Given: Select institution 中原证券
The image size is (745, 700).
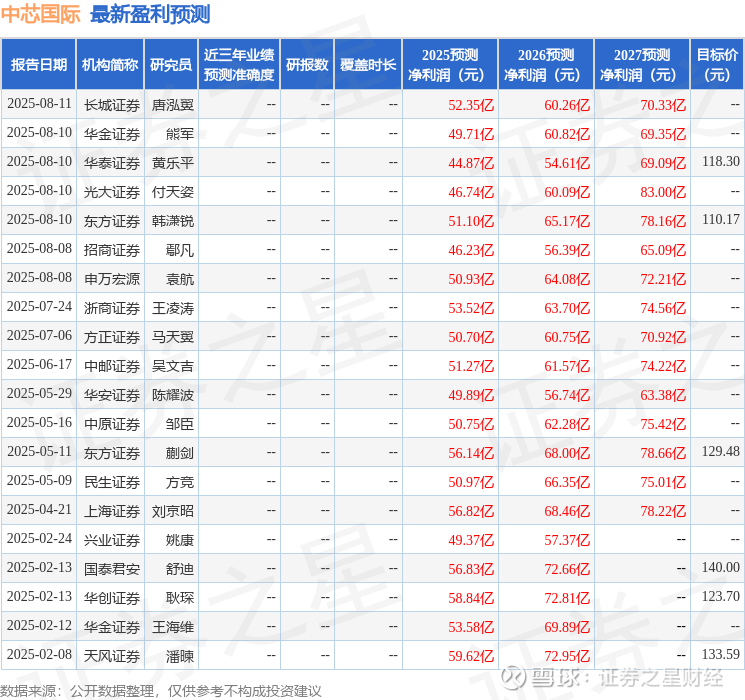Looking at the screenshot, I should point(112,423).
